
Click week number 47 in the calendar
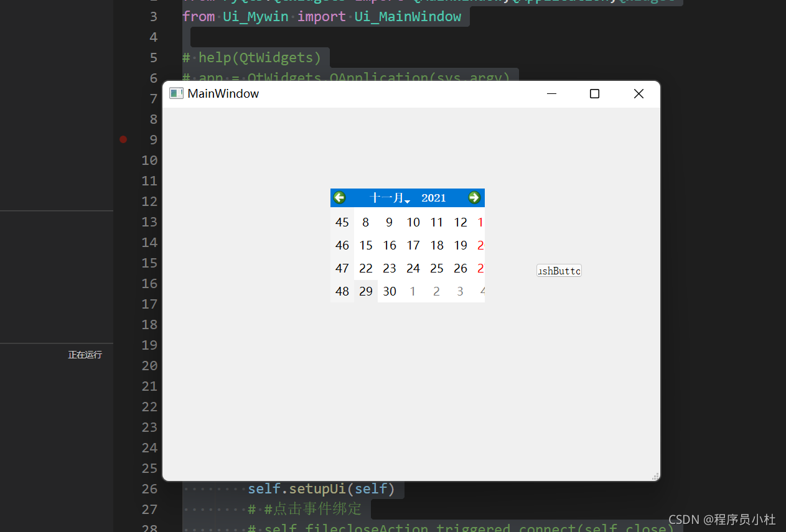(342, 268)
